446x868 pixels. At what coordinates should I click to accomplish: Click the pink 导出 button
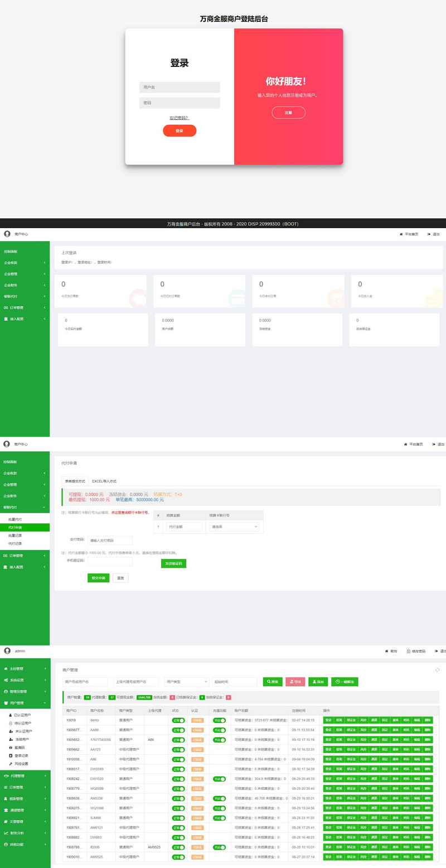click(x=295, y=682)
